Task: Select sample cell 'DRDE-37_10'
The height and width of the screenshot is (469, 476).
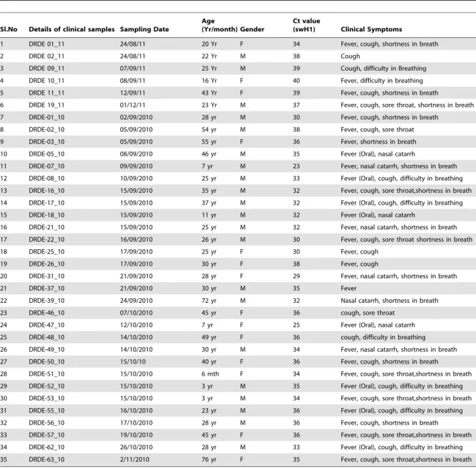Action: click(x=46, y=288)
